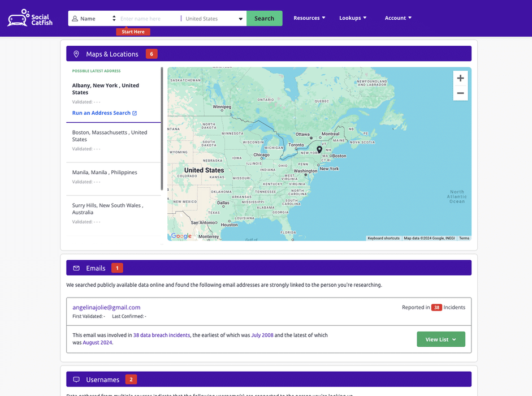Click the green Search button
Screen dimensions: 532x396
(x=264, y=19)
